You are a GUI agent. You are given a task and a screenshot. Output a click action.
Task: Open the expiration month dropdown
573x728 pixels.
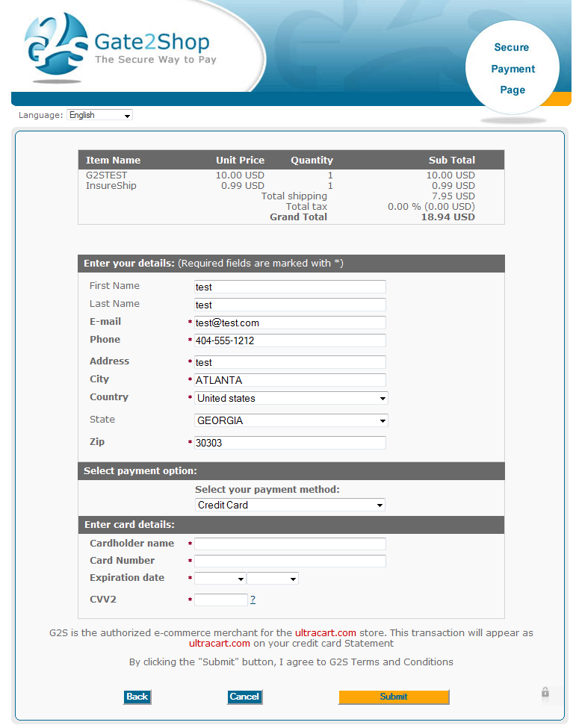coord(220,579)
